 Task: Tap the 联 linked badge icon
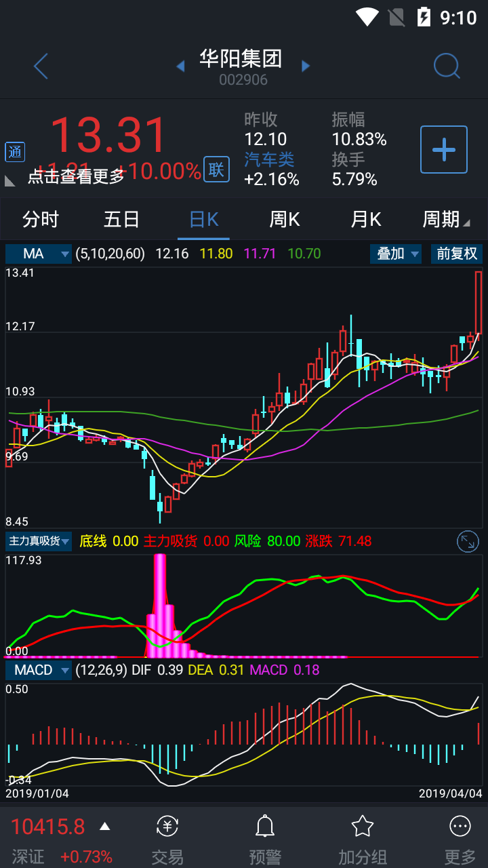216,170
